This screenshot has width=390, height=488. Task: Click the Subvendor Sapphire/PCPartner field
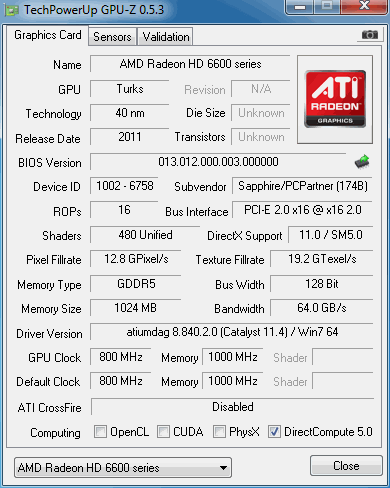[302, 186]
